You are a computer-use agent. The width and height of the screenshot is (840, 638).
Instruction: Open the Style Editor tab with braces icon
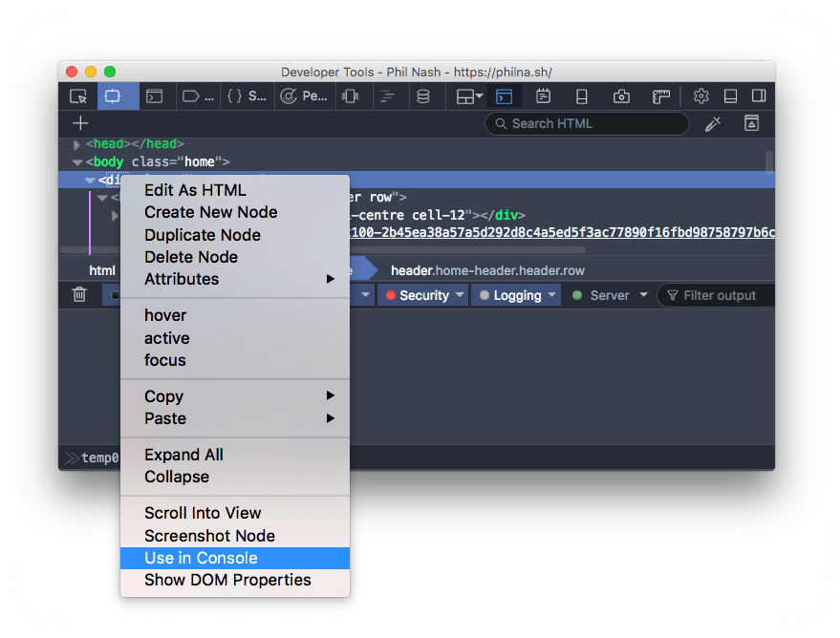pos(247,96)
